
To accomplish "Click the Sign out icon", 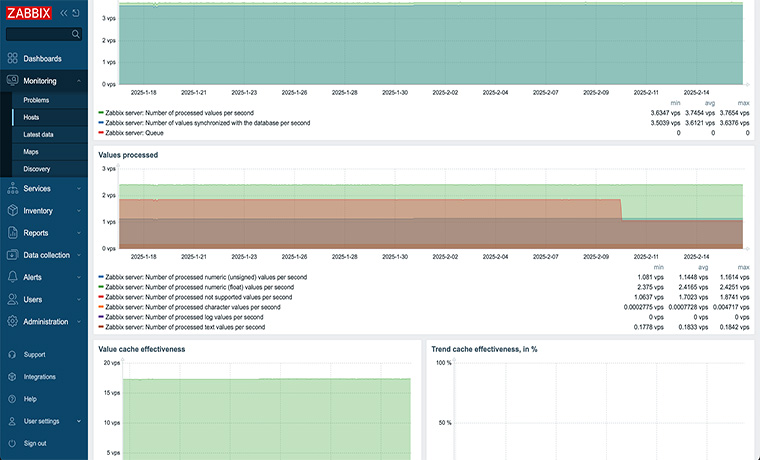I will pos(12,443).
